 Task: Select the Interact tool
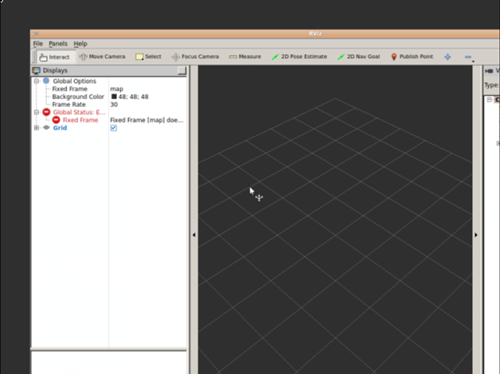click(54, 57)
